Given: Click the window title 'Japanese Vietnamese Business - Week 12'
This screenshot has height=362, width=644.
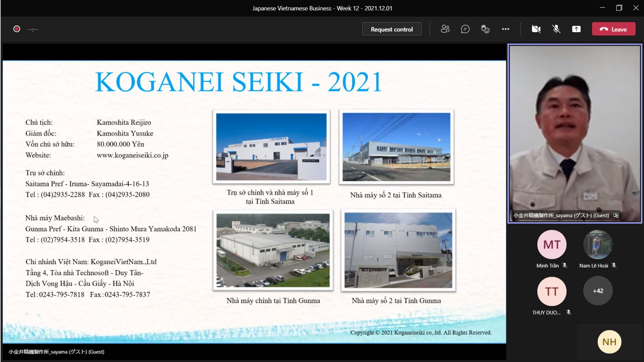Looking at the screenshot, I should [322, 8].
